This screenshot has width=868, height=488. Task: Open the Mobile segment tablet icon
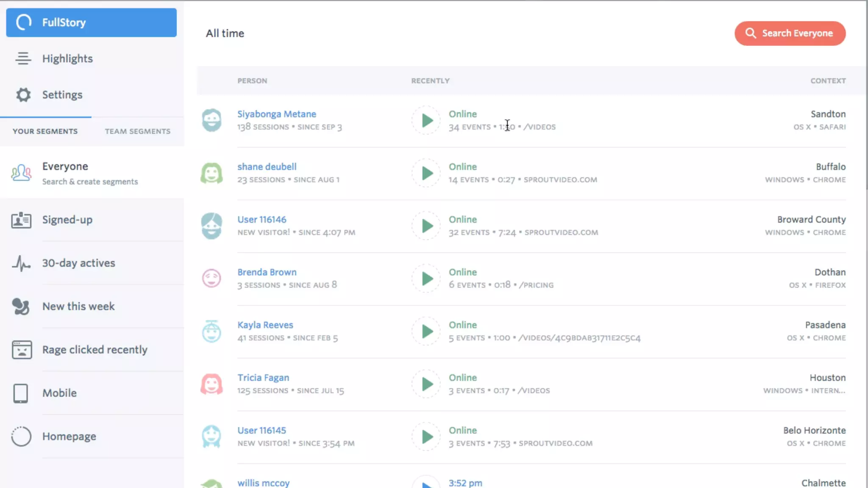coord(21,393)
